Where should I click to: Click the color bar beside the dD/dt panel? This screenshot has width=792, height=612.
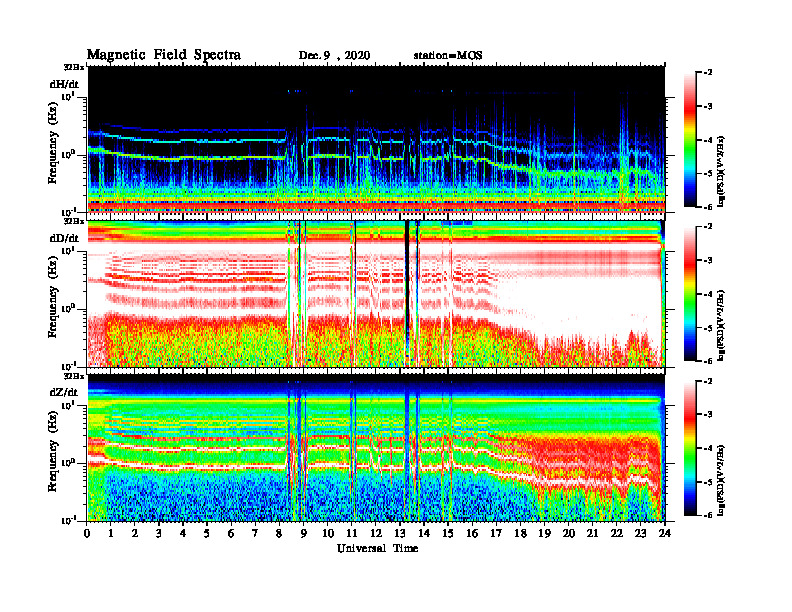[690, 294]
